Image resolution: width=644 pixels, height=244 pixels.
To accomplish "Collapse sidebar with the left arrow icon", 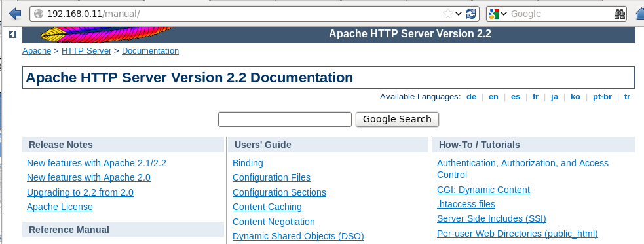I will click(12, 35).
